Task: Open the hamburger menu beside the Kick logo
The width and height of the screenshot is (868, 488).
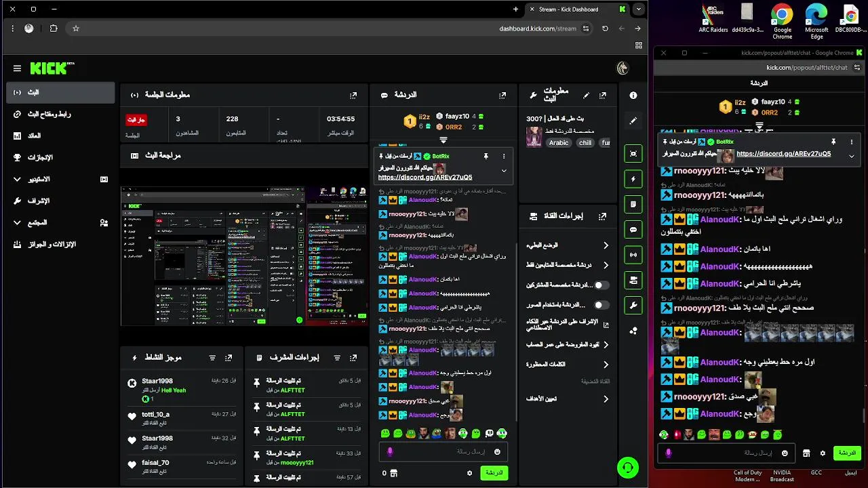Action: tap(17, 68)
